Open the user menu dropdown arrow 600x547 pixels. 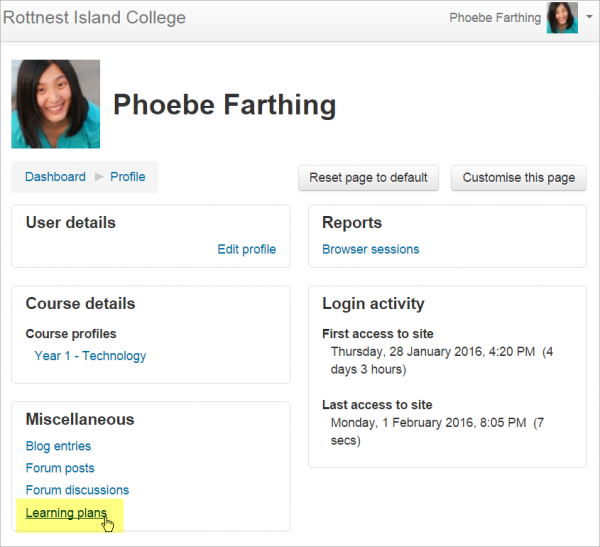coord(589,18)
